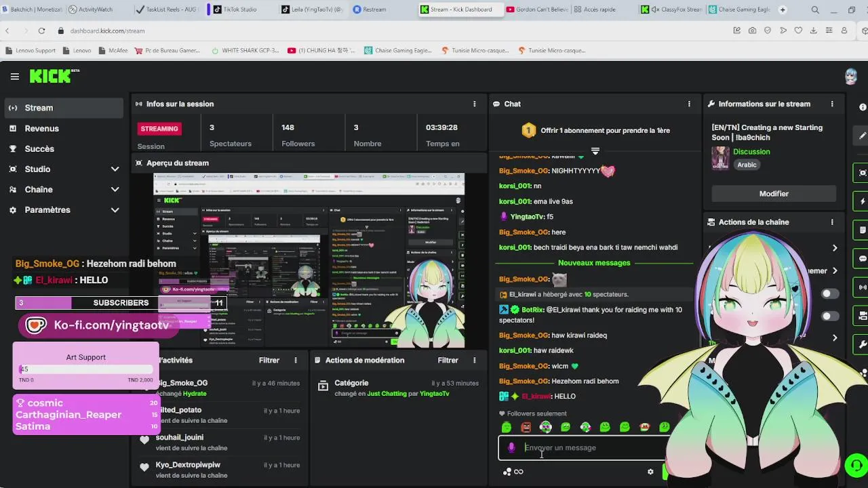Click the Modifier button

pyautogui.click(x=774, y=193)
